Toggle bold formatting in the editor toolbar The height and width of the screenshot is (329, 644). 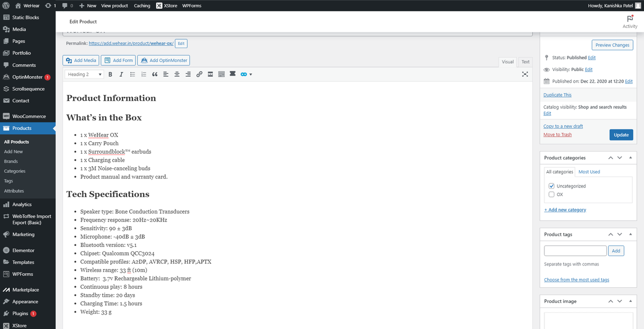click(110, 74)
